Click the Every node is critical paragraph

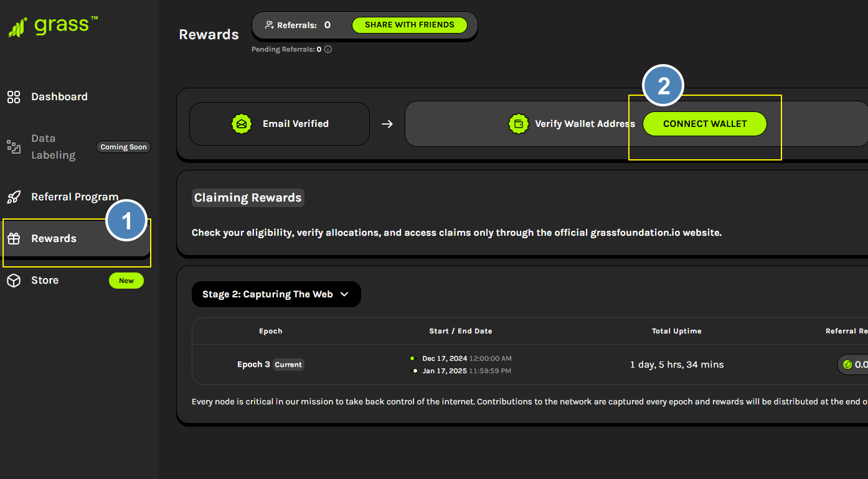coord(530,402)
